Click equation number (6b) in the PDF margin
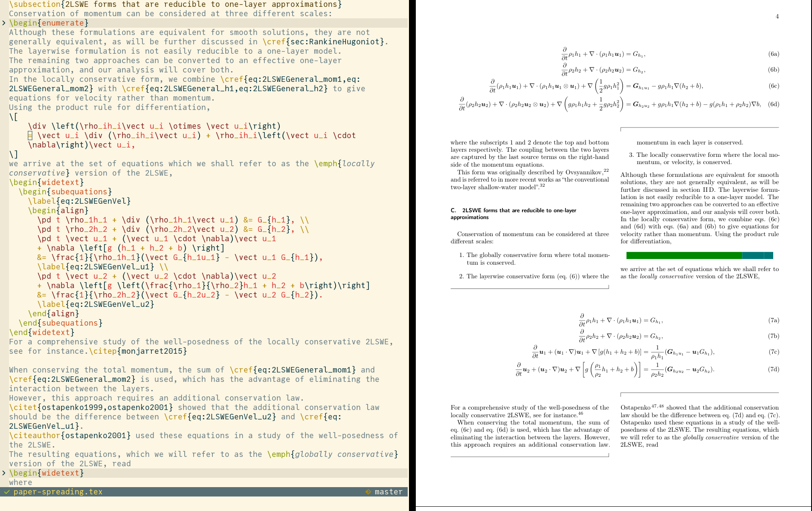The width and height of the screenshot is (812, 511). 774,69
